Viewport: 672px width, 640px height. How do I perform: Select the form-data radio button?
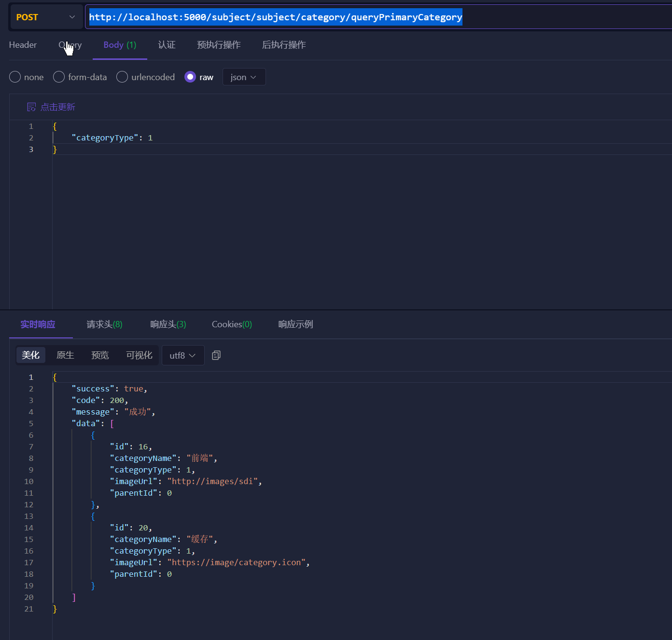coord(59,77)
